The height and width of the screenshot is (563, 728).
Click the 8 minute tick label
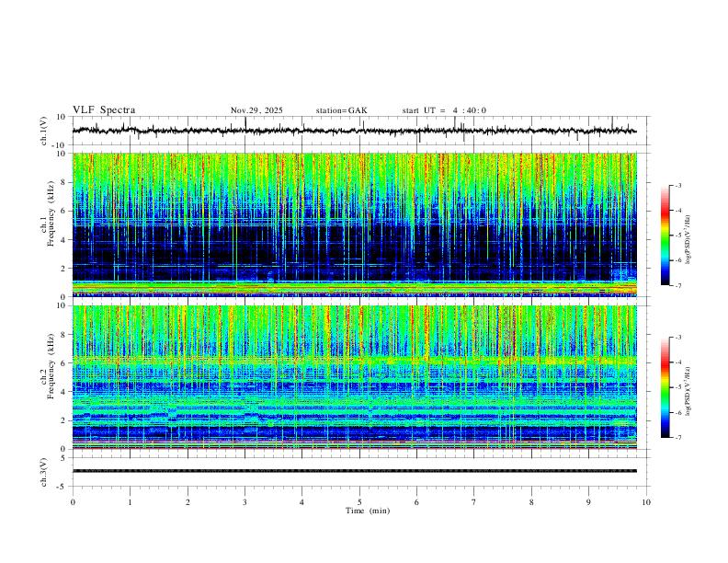click(x=531, y=502)
